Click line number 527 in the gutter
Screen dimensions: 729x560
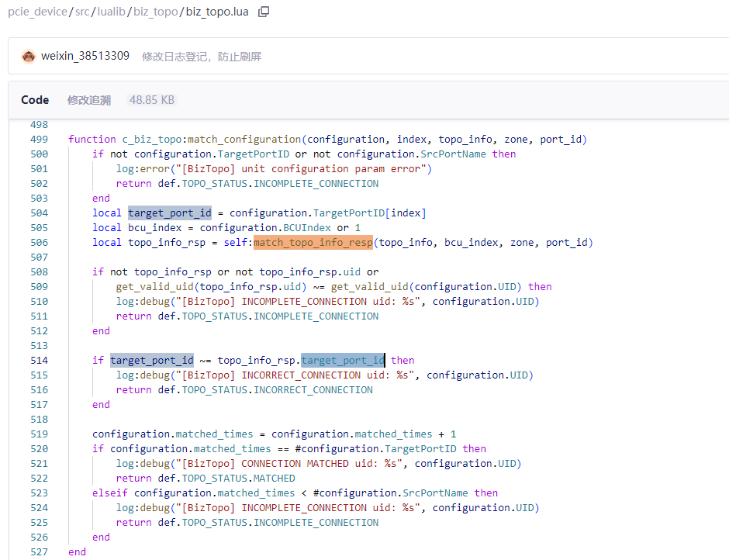pos(39,552)
